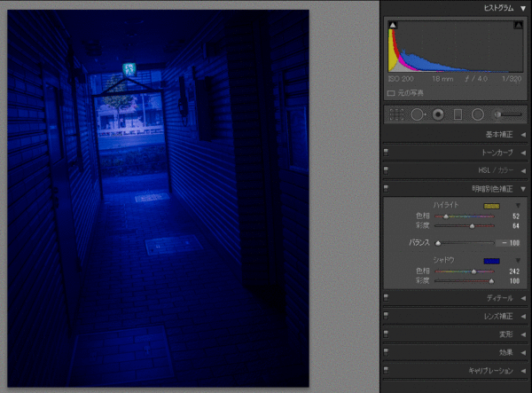This screenshot has width=532, height=393.
Task: Select the Spot Removal tool
Action: point(419,114)
